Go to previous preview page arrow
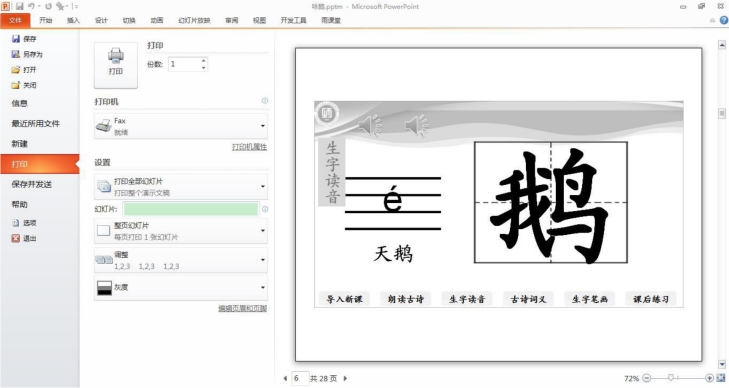Image resolution: width=729 pixels, height=388 pixels. 285,378
